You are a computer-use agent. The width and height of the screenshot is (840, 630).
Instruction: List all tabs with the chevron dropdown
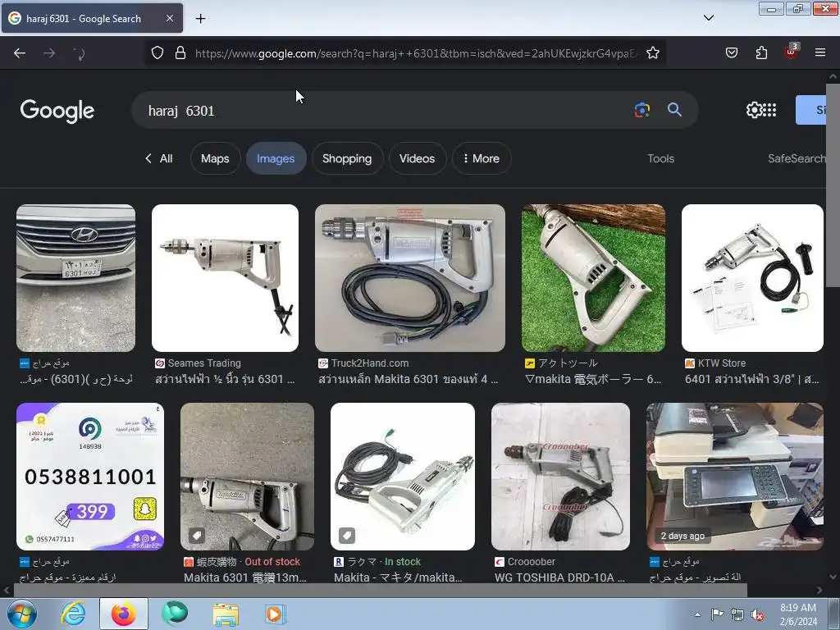pos(708,18)
